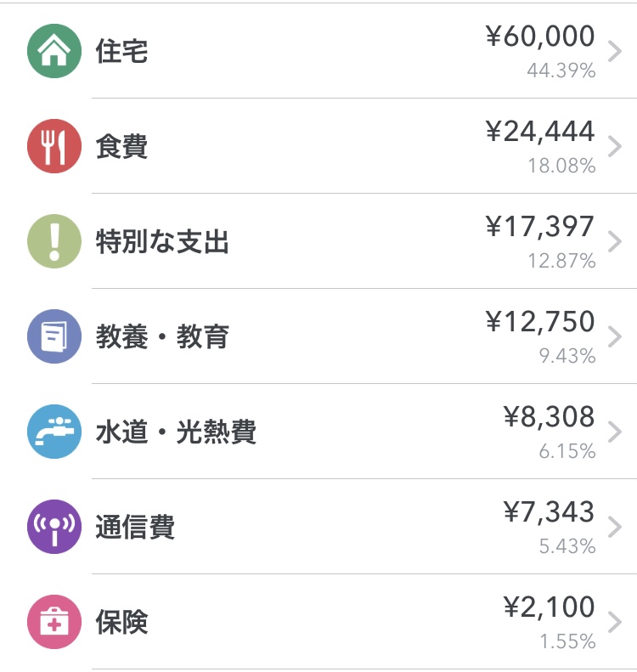Viewport: 637px width, 672px height.
Task: Select the 通信費 category text
Action: [x=135, y=527]
